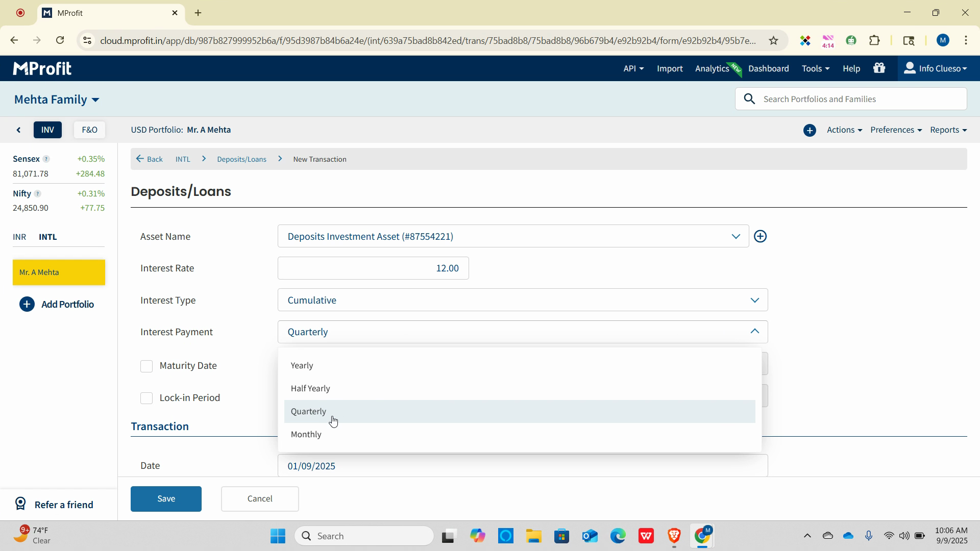The width and height of the screenshot is (980, 551).
Task: Select Monthly from the payment list
Action: (306, 434)
